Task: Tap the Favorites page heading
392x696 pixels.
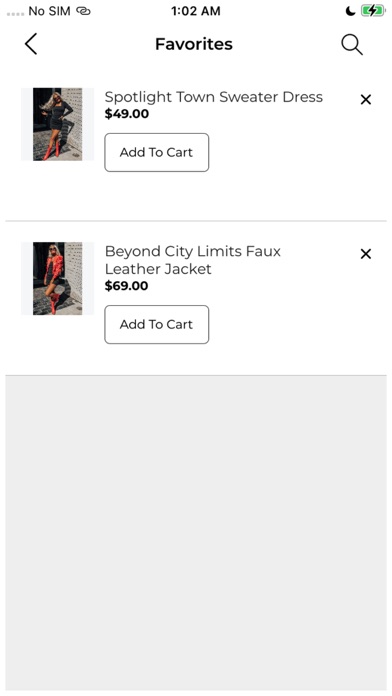Action: pos(194,44)
